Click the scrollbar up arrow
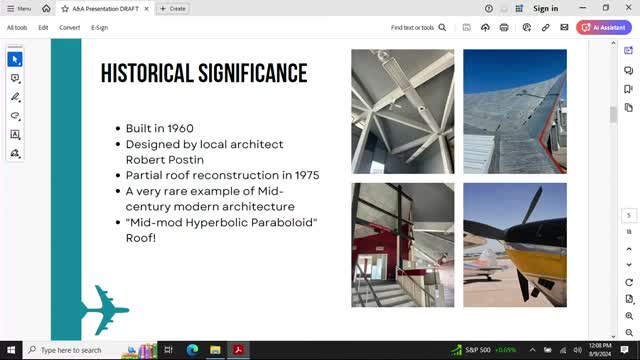The height and width of the screenshot is (360, 640). click(x=613, y=43)
